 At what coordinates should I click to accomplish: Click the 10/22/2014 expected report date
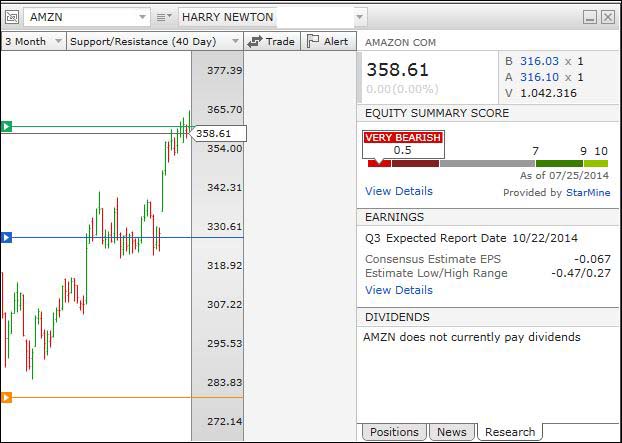point(545,238)
